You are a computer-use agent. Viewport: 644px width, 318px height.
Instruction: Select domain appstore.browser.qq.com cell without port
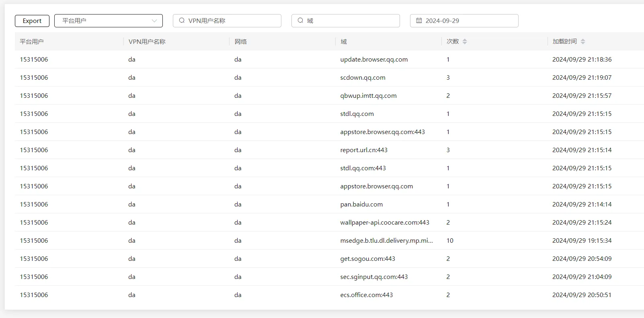tap(376, 186)
